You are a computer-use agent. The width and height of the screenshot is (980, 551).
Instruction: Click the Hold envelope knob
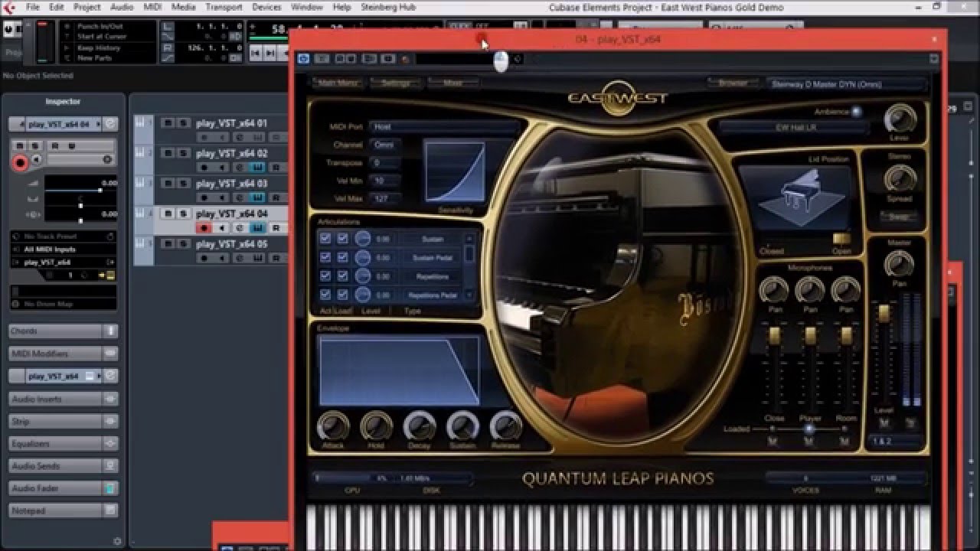376,426
